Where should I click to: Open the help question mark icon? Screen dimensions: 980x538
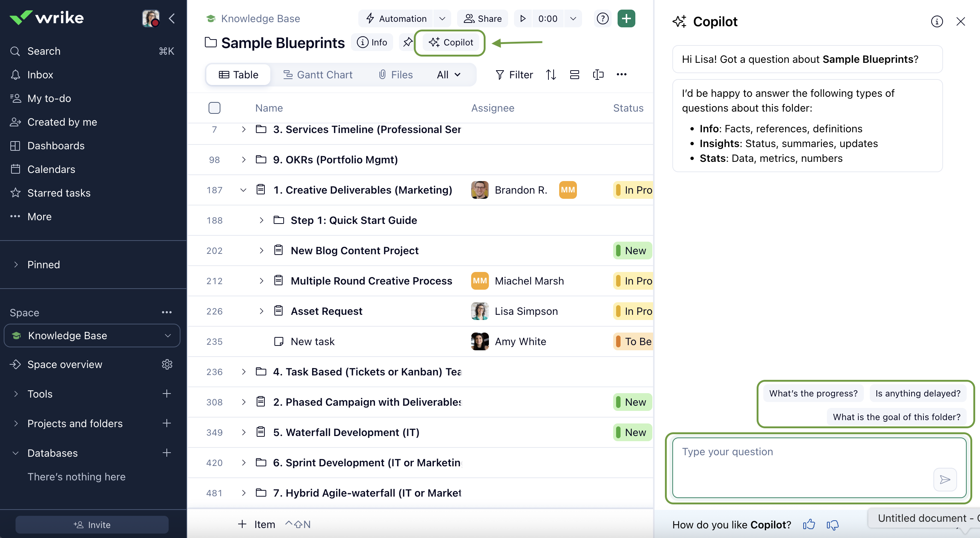pos(602,18)
